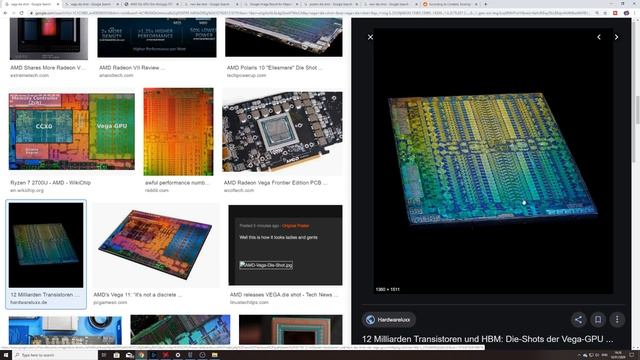Open the Windows Start menu
The height and width of the screenshot is (360, 640).
pyautogui.click(x=6, y=355)
